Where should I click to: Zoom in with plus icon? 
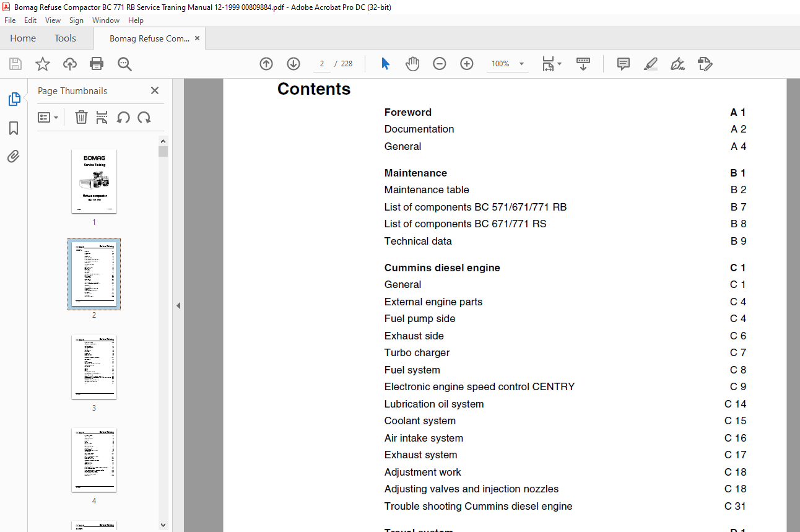[467, 64]
